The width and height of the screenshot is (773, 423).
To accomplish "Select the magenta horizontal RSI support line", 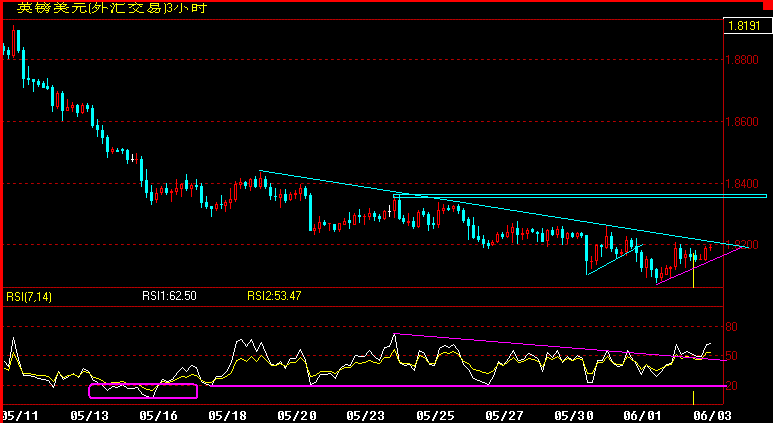I will tap(468, 386).
